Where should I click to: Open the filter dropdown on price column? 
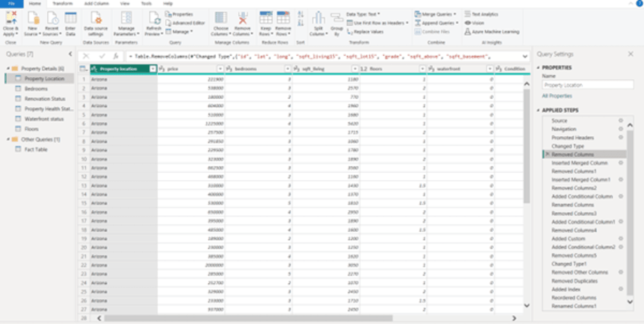point(221,69)
